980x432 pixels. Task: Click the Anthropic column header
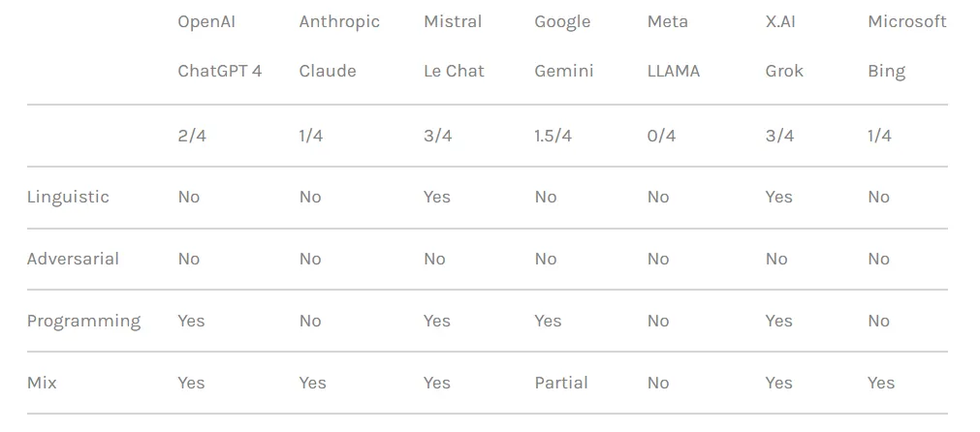click(x=339, y=21)
